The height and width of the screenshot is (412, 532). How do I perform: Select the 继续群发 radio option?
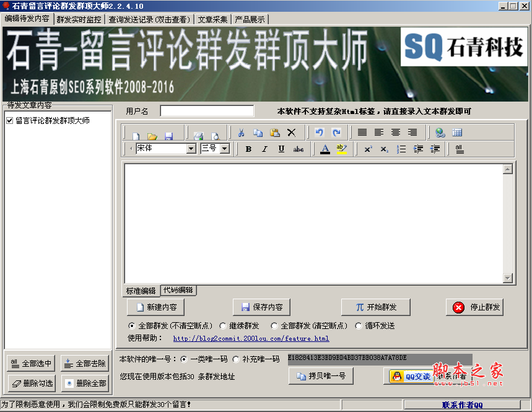223,326
